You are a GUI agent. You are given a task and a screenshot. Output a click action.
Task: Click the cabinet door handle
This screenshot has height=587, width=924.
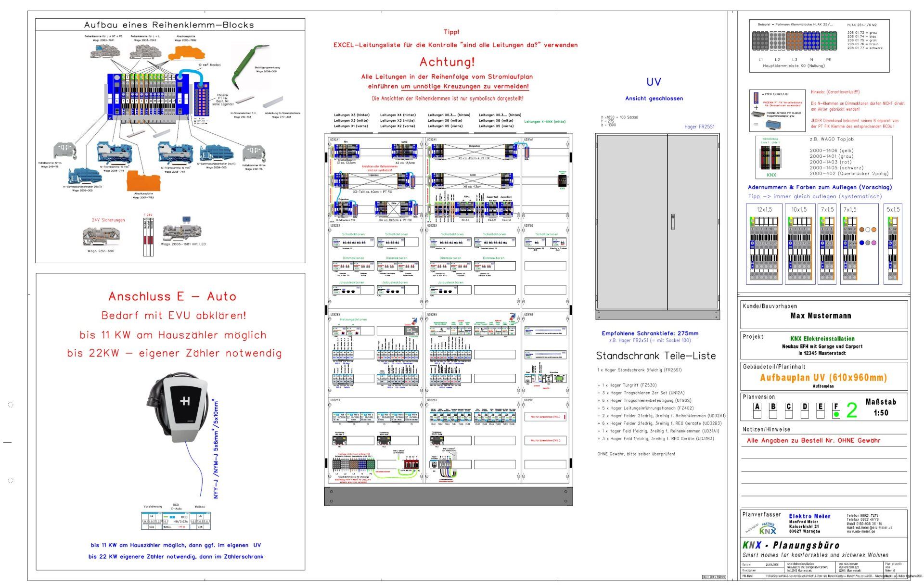coord(673,222)
